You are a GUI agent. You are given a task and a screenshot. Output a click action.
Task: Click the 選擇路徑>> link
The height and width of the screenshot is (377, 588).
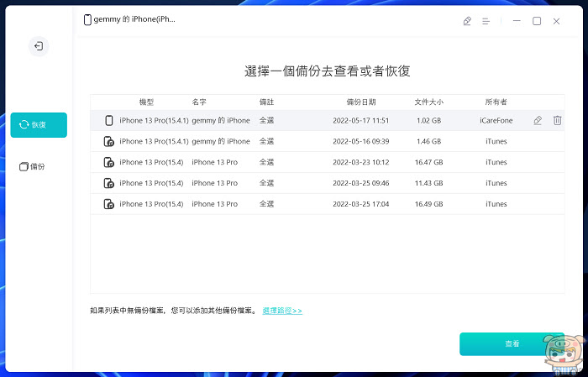pos(282,311)
